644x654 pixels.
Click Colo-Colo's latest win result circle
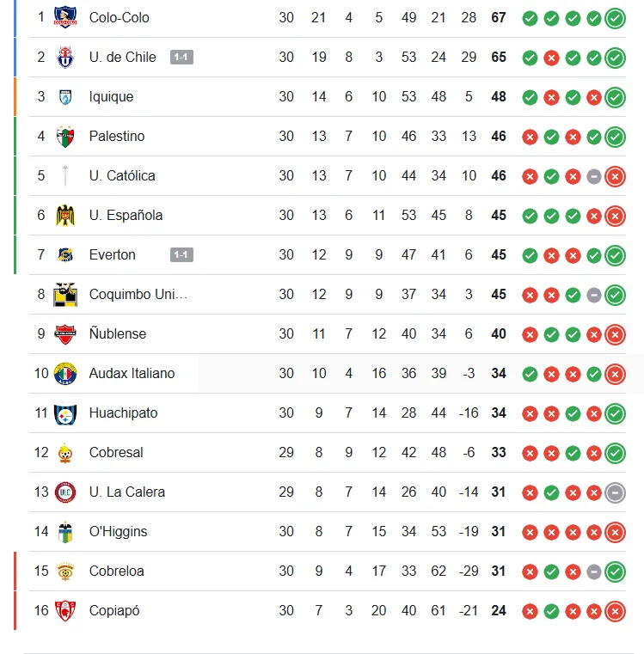(615, 18)
